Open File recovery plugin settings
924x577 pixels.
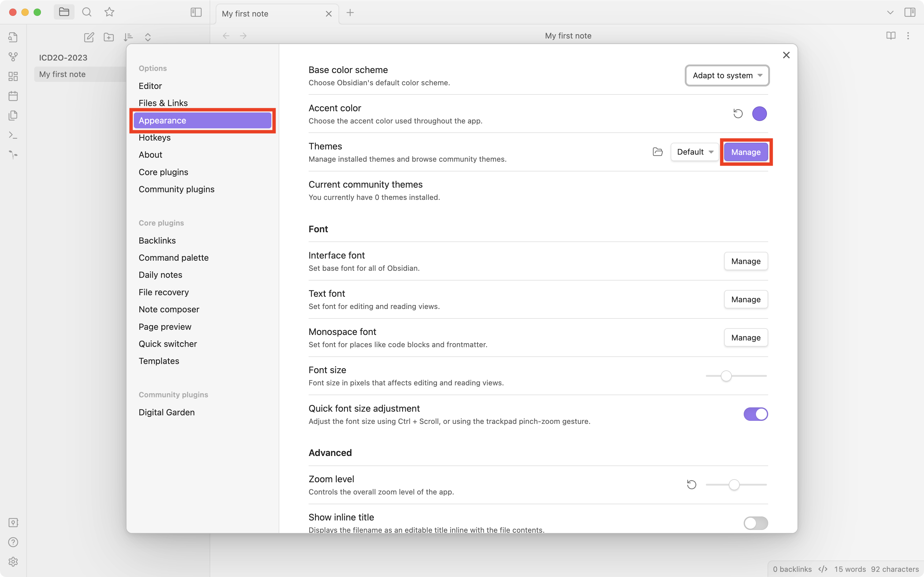click(x=203, y=292)
